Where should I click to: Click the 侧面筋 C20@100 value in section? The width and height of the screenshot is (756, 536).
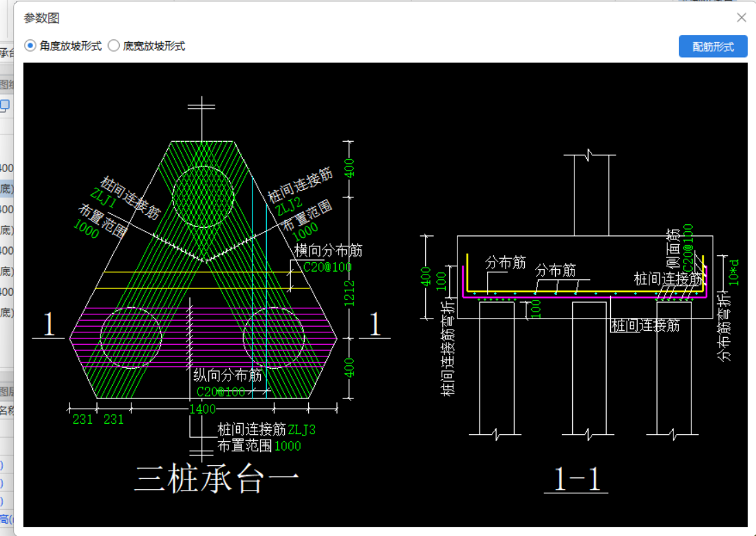(x=688, y=248)
